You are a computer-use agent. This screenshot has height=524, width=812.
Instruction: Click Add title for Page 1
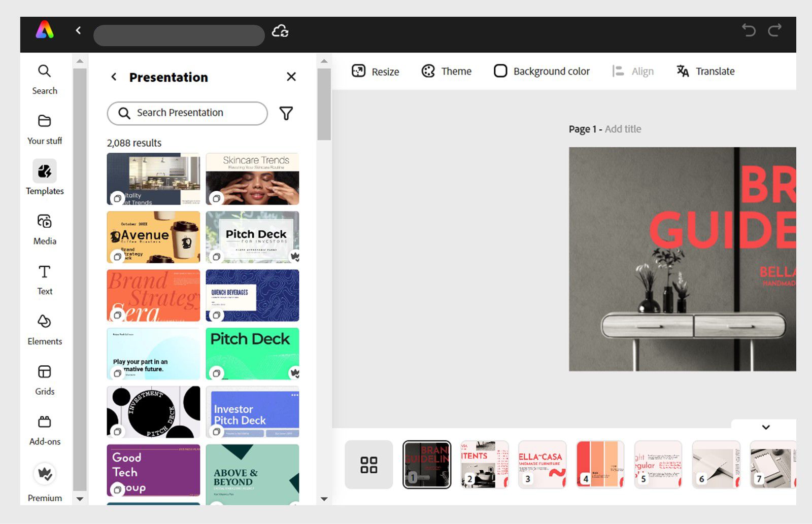tap(623, 129)
